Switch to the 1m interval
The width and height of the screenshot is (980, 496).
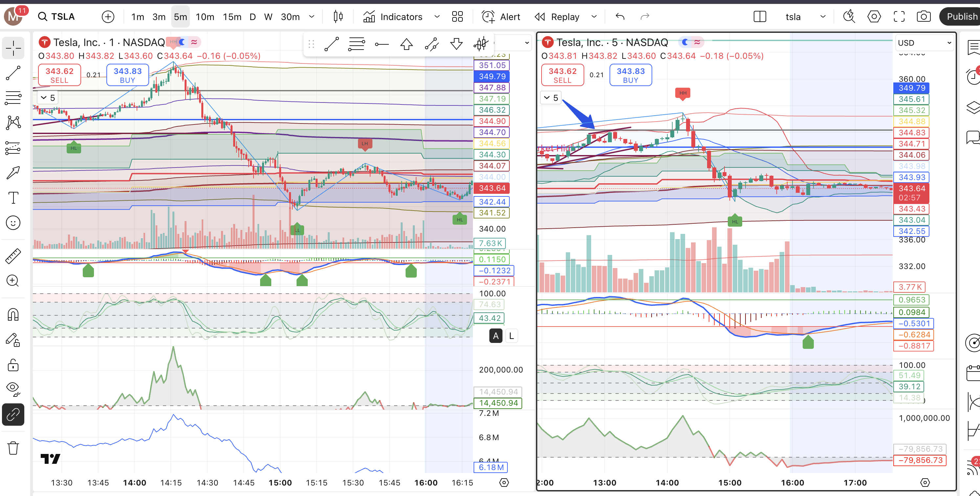[x=137, y=17]
